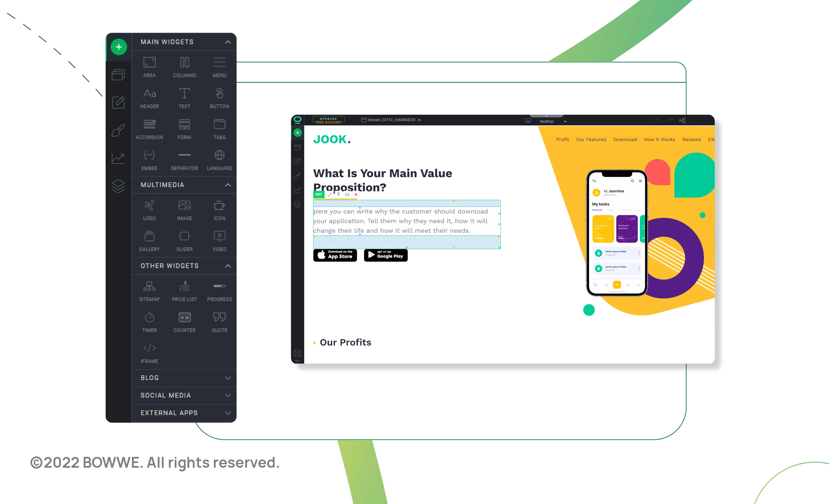Select the Button widget tool

click(x=219, y=97)
